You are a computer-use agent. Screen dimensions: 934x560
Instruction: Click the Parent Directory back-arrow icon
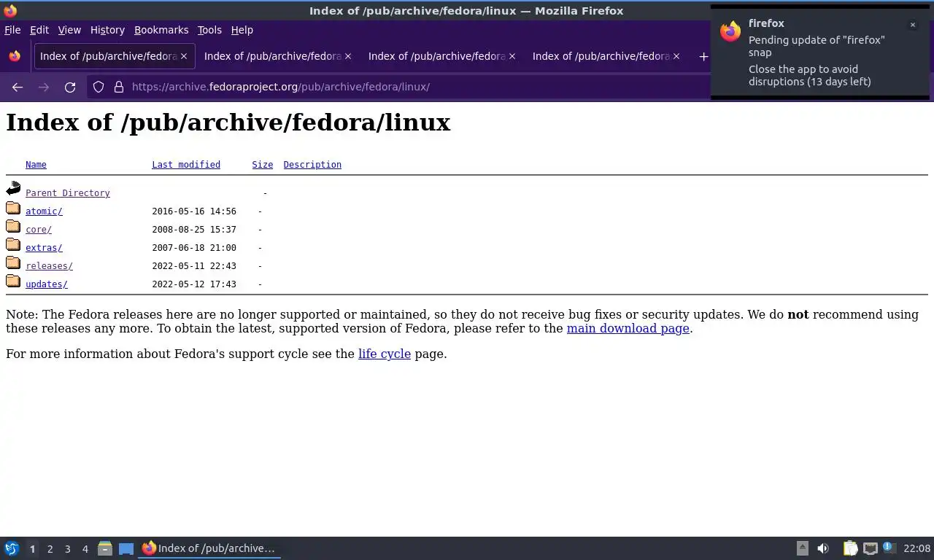(x=13, y=189)
